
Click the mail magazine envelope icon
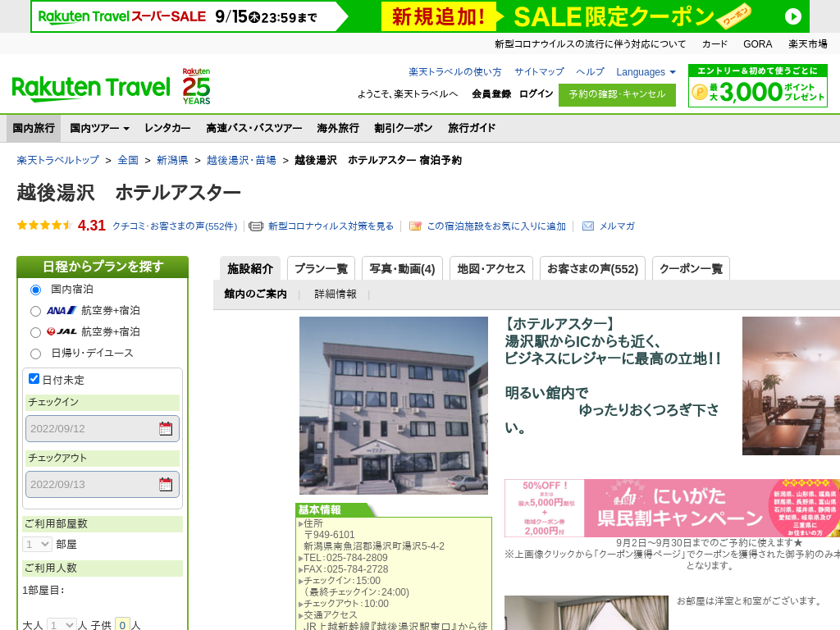click(587, 226)
